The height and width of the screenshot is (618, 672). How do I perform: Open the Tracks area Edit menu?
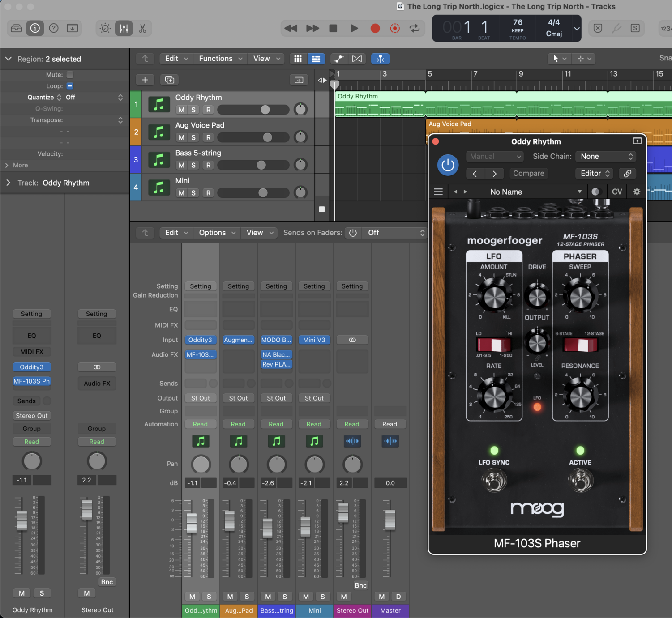pyautogui.click(x=176, y=59)
